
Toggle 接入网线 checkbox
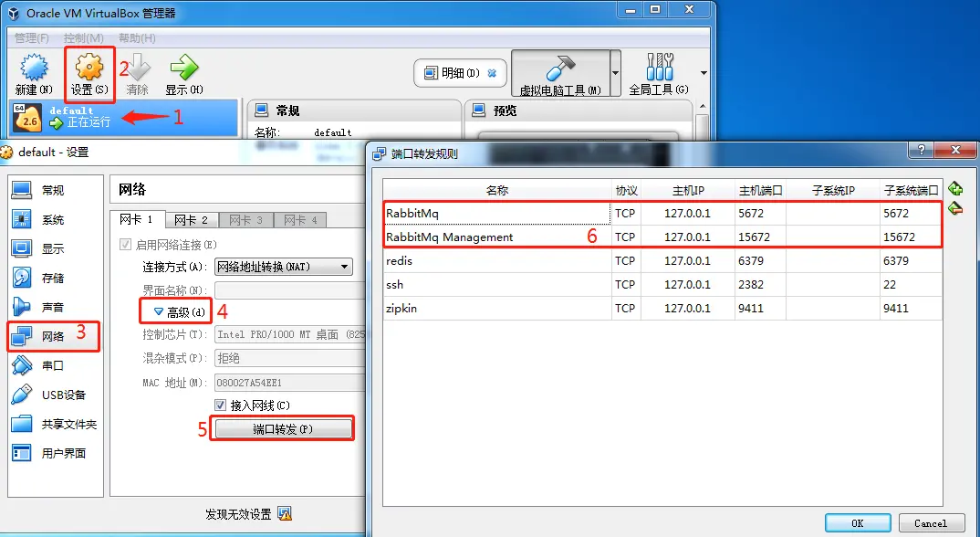click(220, 405)
